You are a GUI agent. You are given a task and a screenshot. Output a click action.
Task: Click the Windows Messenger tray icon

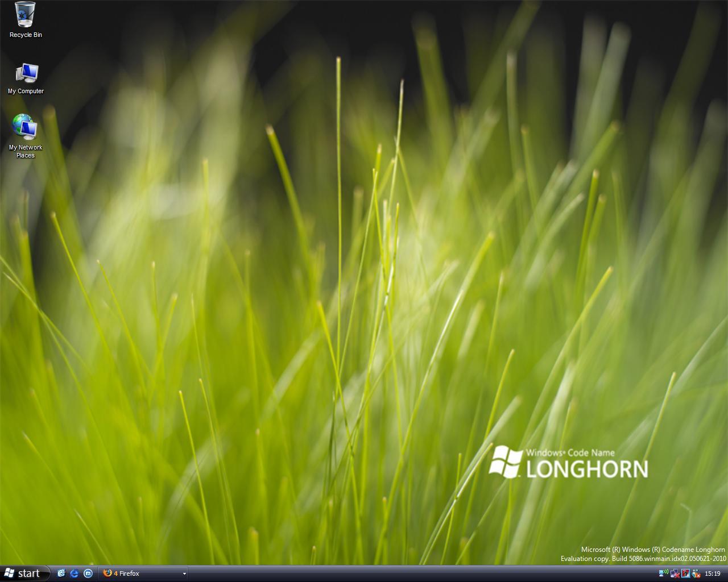tap(696, 573)
